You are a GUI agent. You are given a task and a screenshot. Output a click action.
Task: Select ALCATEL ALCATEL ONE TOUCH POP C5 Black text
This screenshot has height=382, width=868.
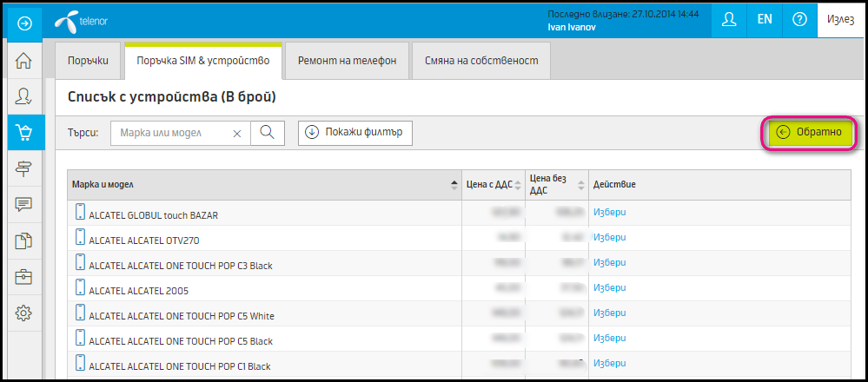point(181,342)
